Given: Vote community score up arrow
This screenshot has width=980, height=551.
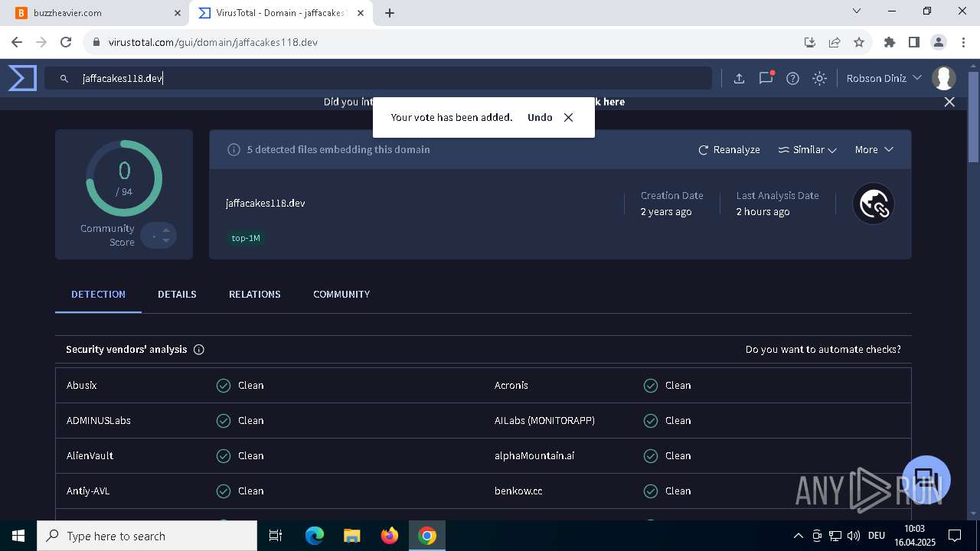Looking at the screenshot, I should click(x=166, y=230).
